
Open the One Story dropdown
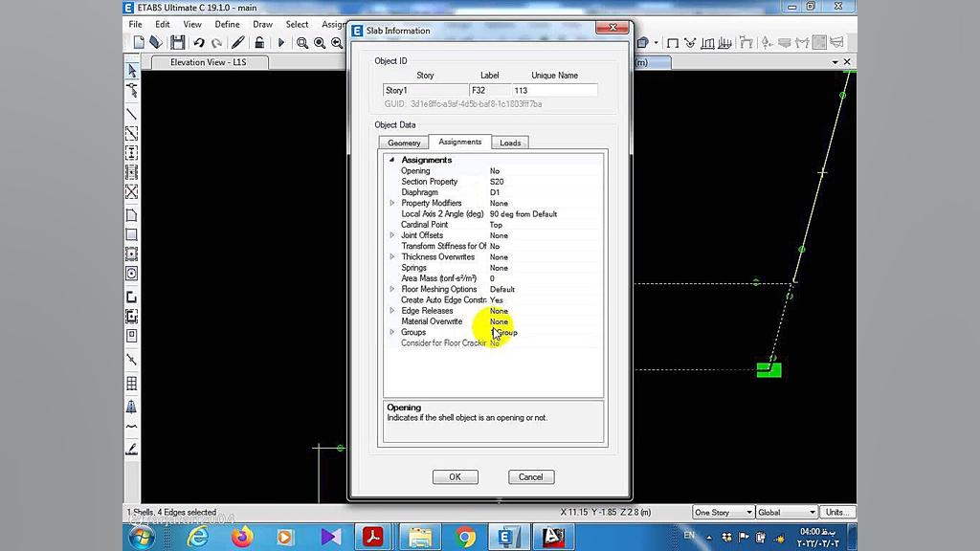point(724,513)
